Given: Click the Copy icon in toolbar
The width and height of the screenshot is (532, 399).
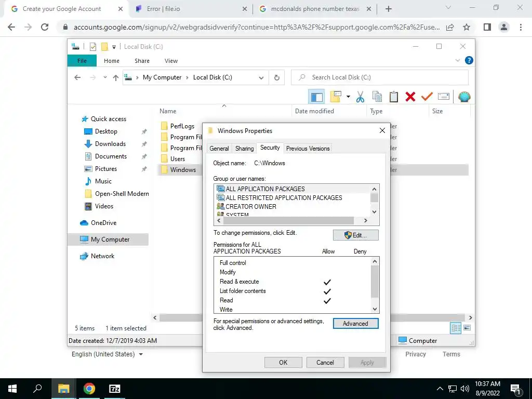Looking at the screenshot, I should (x=377, y=97).
